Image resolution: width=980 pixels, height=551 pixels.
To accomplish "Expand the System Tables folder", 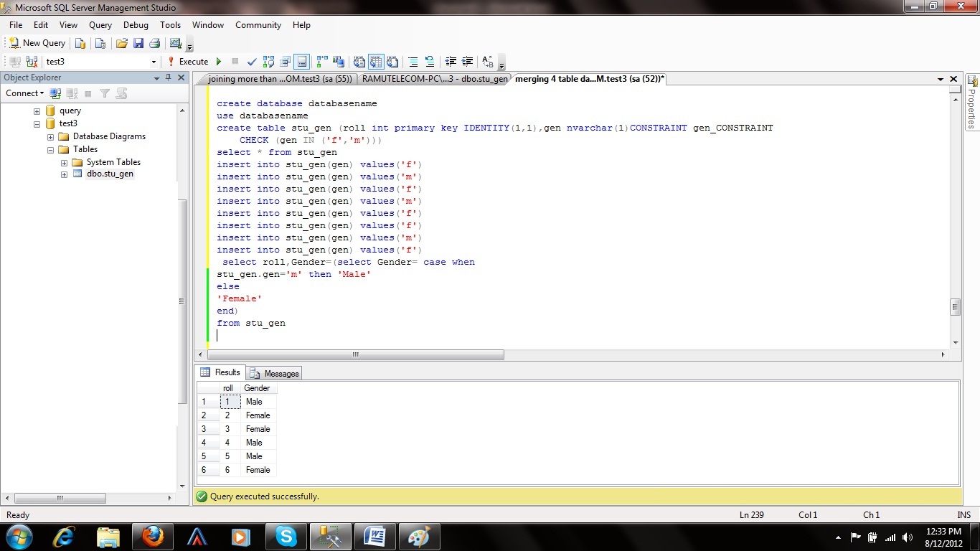I will tap(64, 163).
